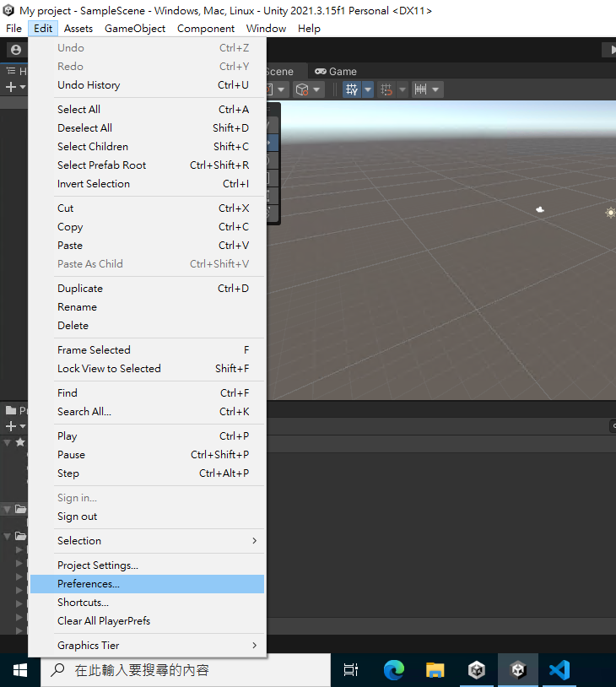Select the directional light sun gizmo
This screenshot has width=616, height=687.
pos(610,213)
